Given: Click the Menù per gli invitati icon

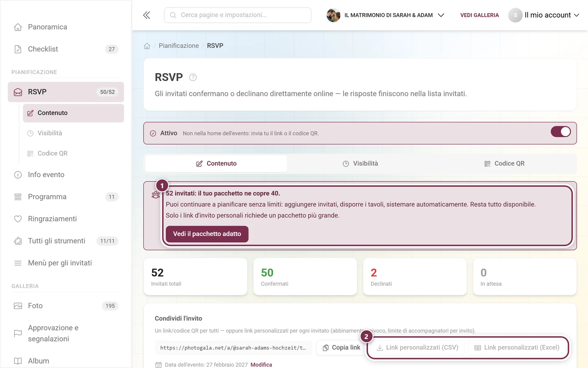Looking at the screenshot, I should pos(18,263).
